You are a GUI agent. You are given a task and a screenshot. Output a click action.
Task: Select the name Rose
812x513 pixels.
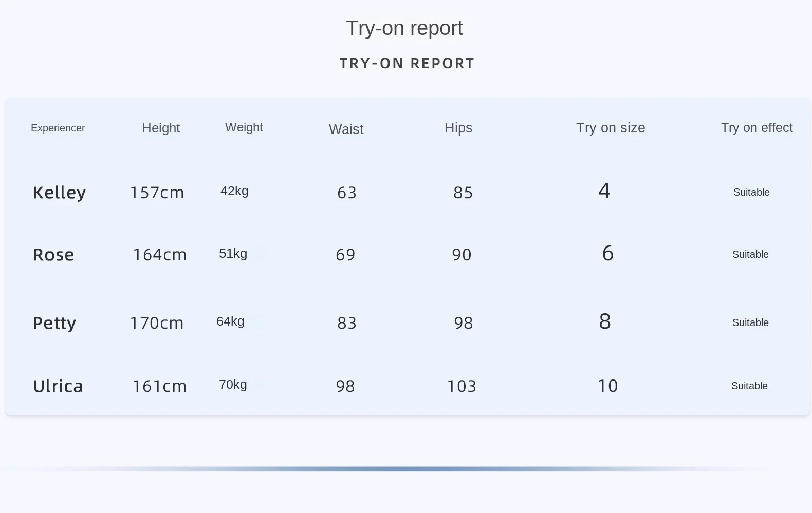click(x=53, y=255)
